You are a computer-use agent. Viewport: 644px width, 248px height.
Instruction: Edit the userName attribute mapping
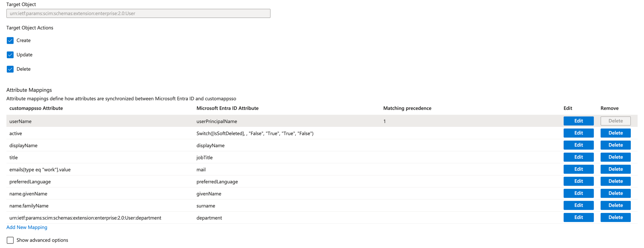[x=578, y=121]
